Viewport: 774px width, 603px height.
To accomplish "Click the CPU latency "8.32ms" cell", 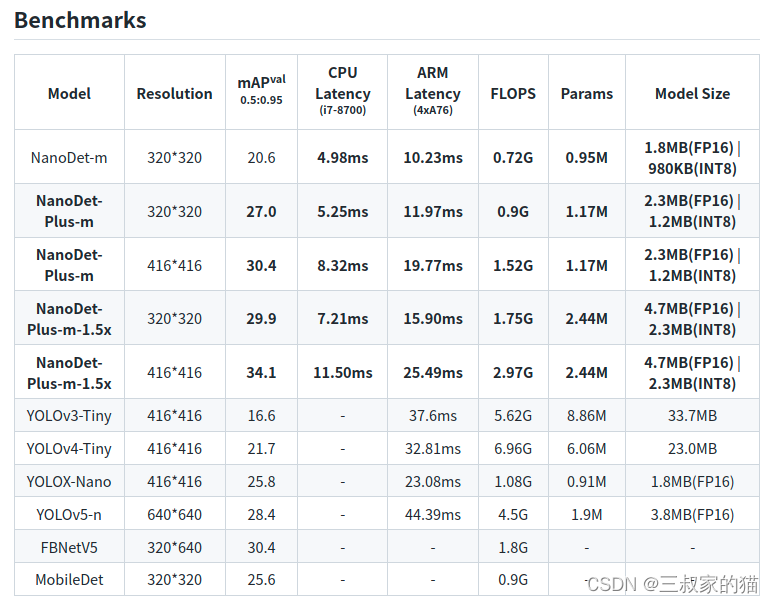I will tap(343, 265).
